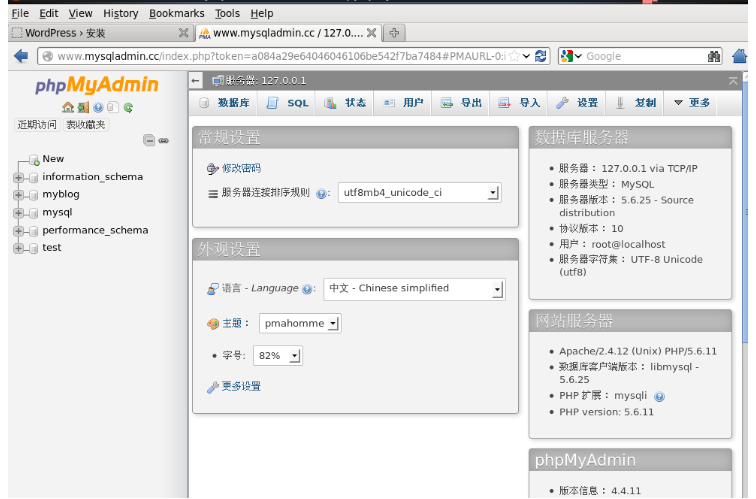This screenshot has width=756, height=499.
Task: Collapse all navigation tree icon
Action: pos(149,140)
